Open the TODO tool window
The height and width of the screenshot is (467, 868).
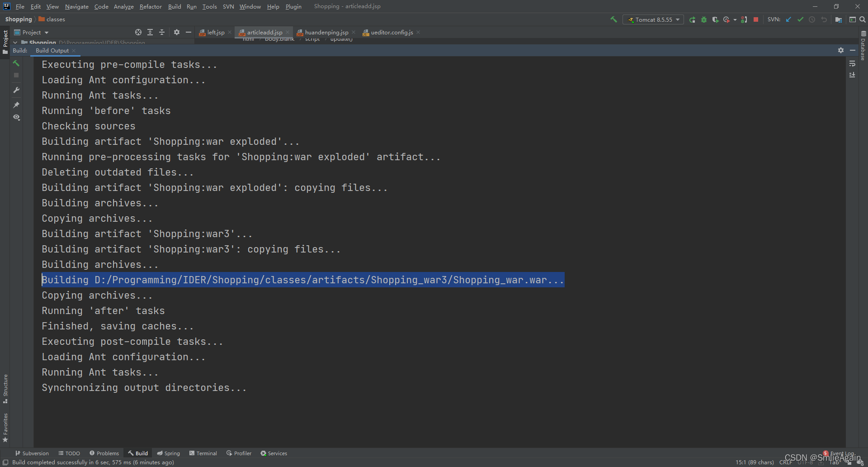(69, 453)
